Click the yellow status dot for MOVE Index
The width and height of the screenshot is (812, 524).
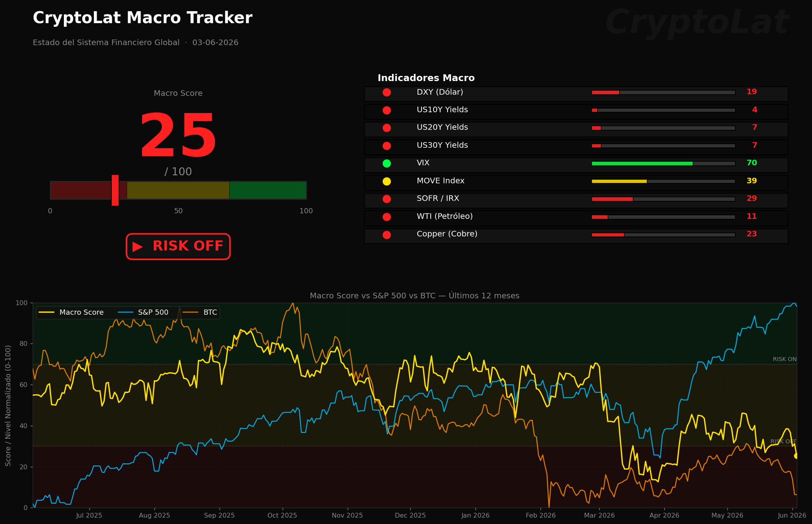[386, 181]
